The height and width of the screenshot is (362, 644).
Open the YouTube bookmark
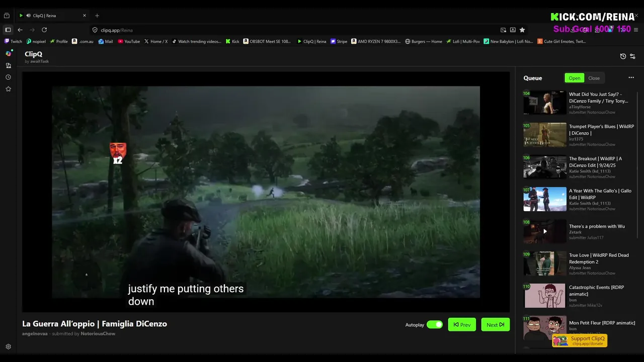click(129, 41)
